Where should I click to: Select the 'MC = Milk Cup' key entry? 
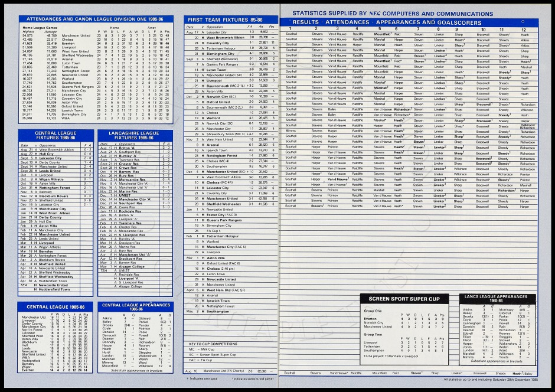pyautogui.click(x=202, y=349)
